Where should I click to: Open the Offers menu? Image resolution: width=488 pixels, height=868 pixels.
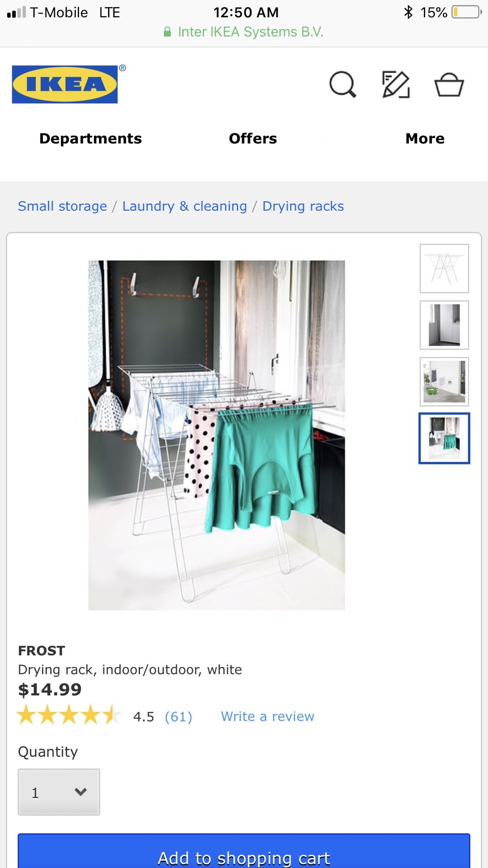(253, 138)
